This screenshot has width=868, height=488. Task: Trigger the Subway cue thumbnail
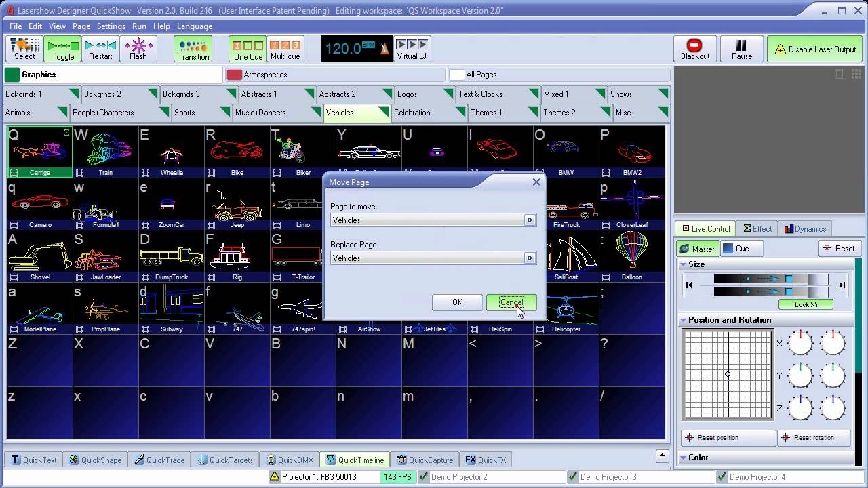pyautogui.click(x=172, y=308)
